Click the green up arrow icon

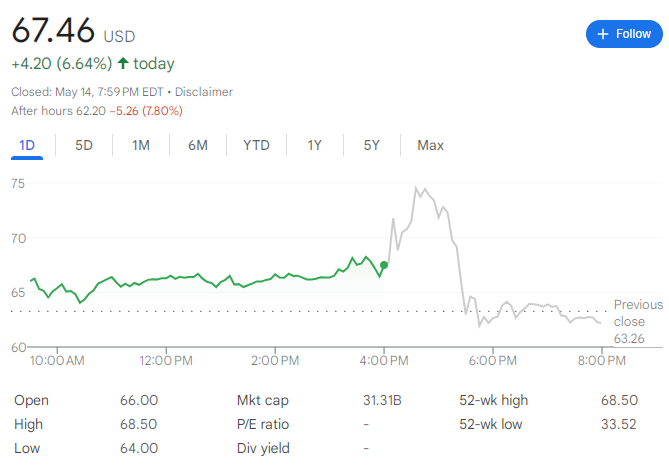point(122,64)
